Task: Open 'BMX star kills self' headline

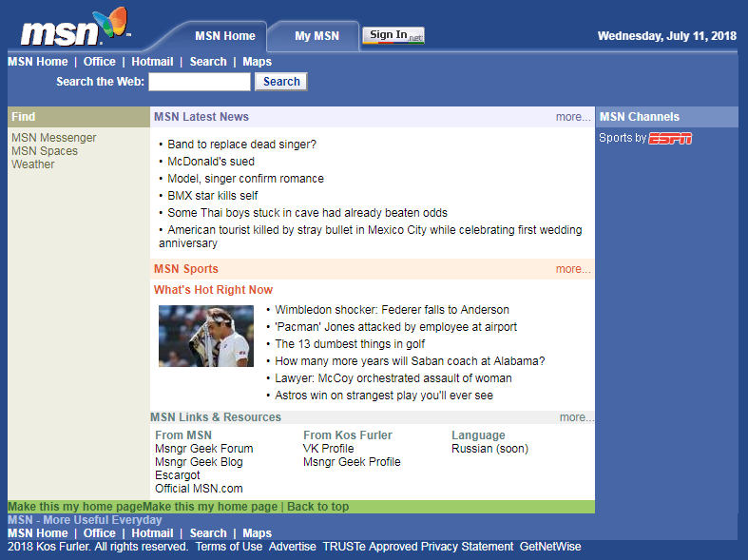Action: pos(212,196)
